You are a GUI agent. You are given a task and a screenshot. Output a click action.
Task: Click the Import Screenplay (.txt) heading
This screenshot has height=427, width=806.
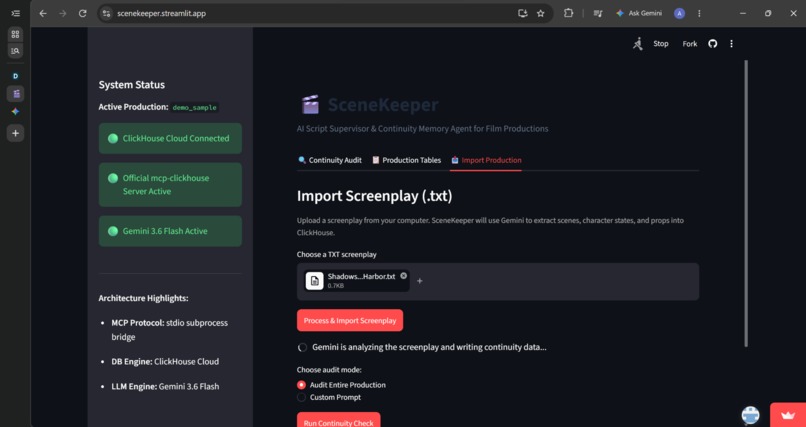374,196
